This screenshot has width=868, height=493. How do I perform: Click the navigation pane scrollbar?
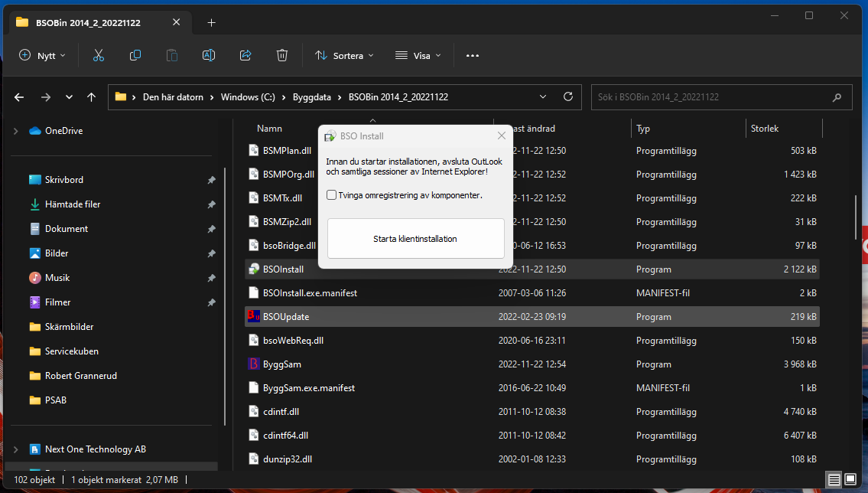click(225, 296)
